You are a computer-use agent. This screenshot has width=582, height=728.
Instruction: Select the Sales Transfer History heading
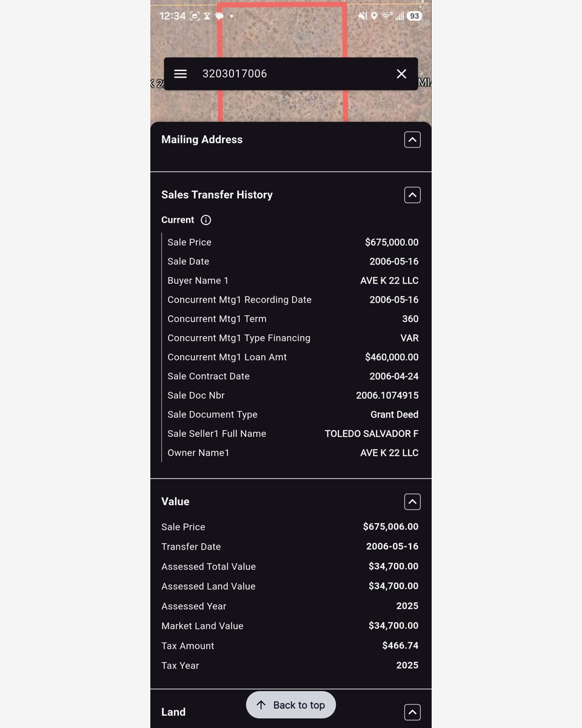(217, 195)
